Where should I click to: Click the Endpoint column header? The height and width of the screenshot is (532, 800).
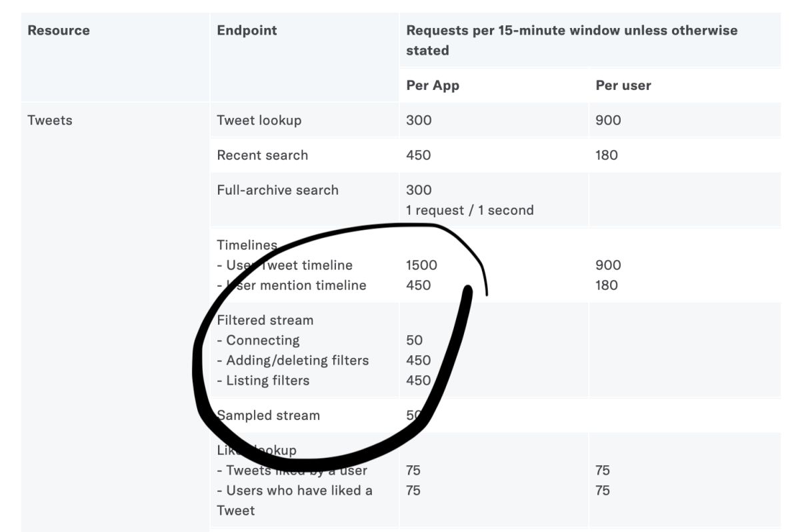(x=247, y=31)
